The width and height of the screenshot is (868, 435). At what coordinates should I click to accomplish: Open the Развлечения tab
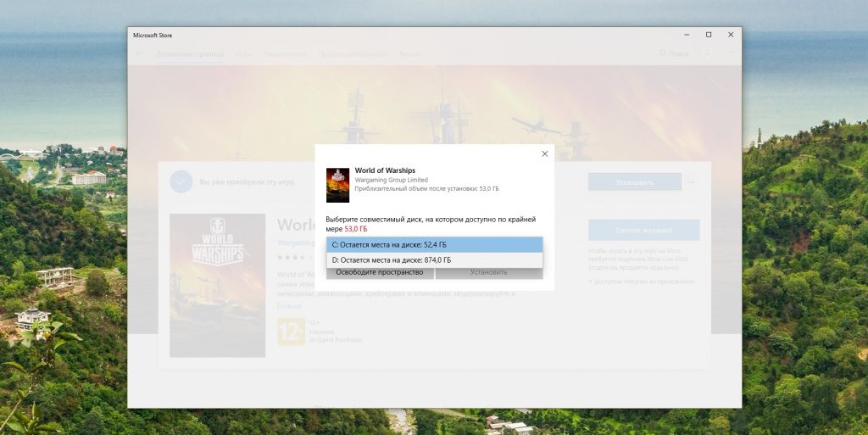[285, 54]
